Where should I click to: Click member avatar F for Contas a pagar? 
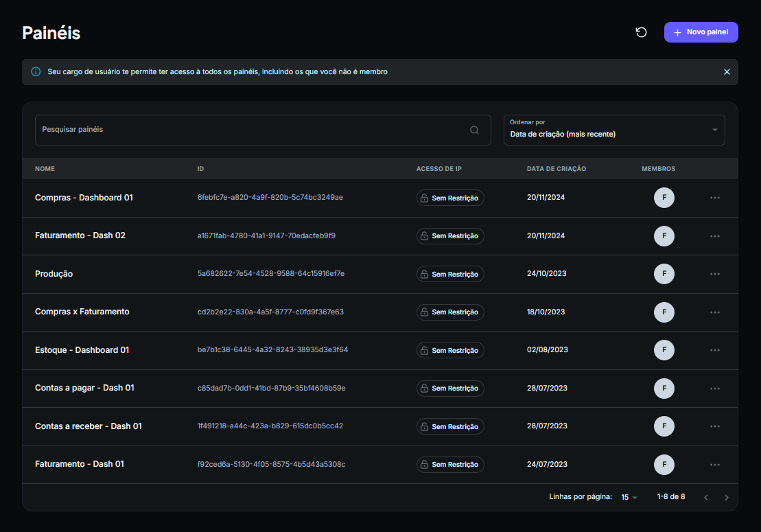coord(664,389)
